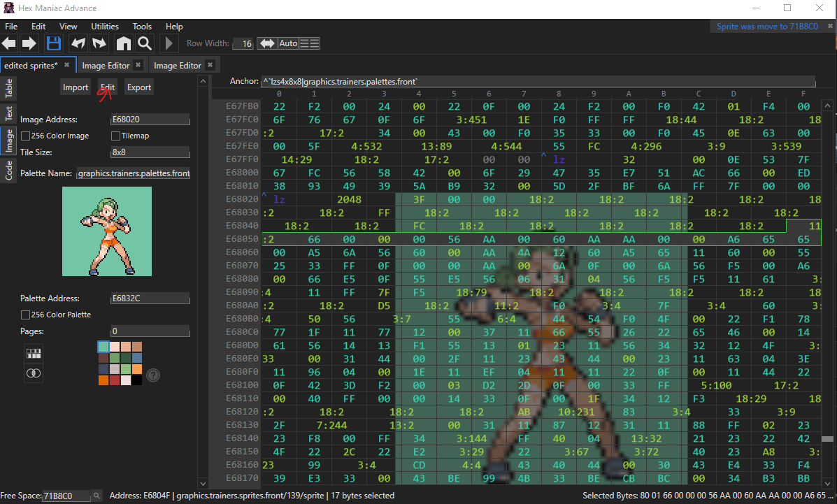Select the bright orange palette swatch
Viewport: 837px width, 504px height.
point(103,380)
